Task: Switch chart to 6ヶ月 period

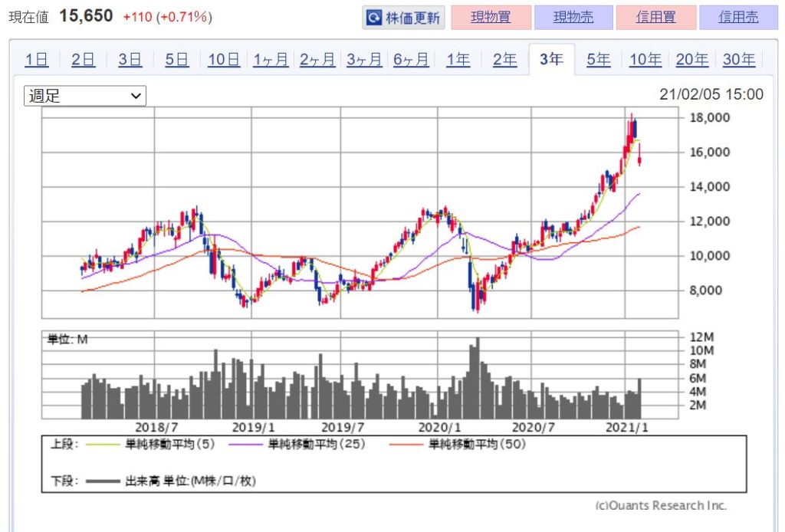Action: pyautogui.click(x=411, y=60)
